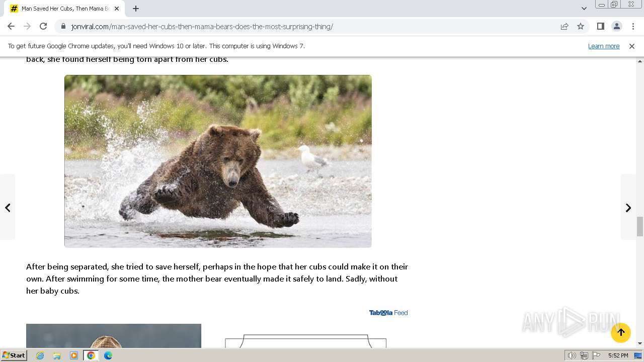Open the Action Center flag icon
The image size is (644, 362).
click(596, 355)
